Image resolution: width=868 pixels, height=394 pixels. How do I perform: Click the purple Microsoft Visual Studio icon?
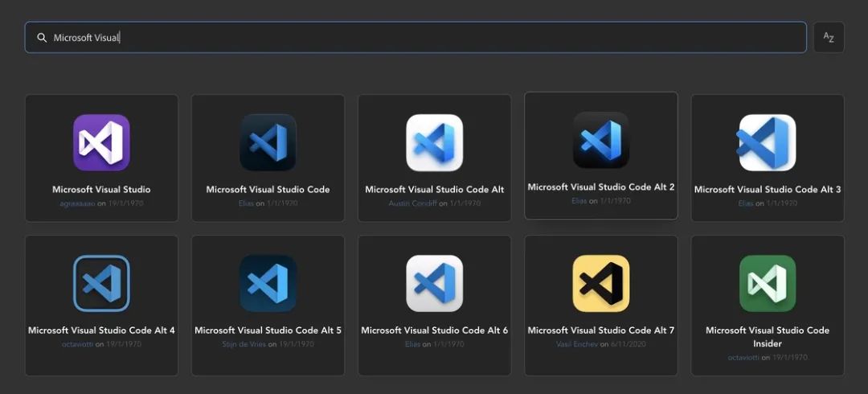[101, 142]
